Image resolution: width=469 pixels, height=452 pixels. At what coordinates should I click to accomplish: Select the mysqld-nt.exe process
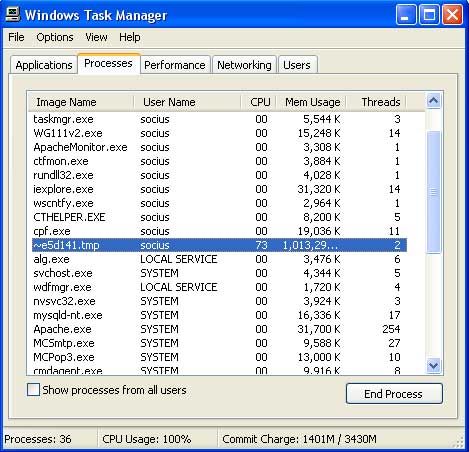coord(219,315)
